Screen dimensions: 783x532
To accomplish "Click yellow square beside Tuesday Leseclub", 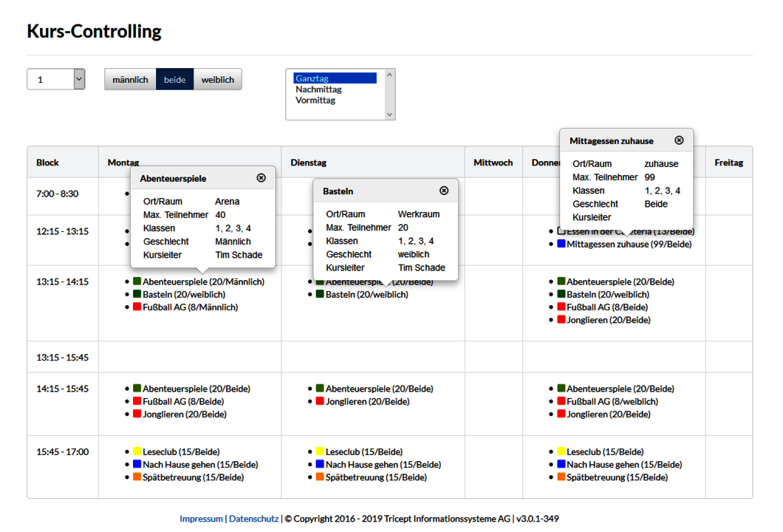I will [320, 451].
